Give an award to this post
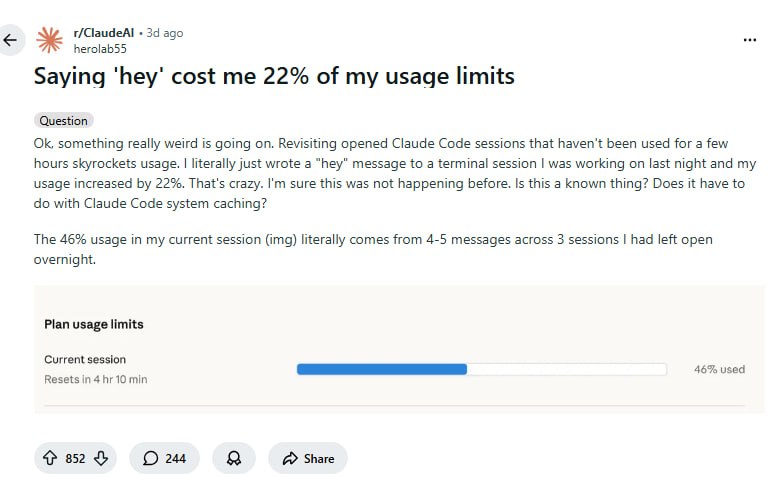Screen dimensions: 779x477 234,458
